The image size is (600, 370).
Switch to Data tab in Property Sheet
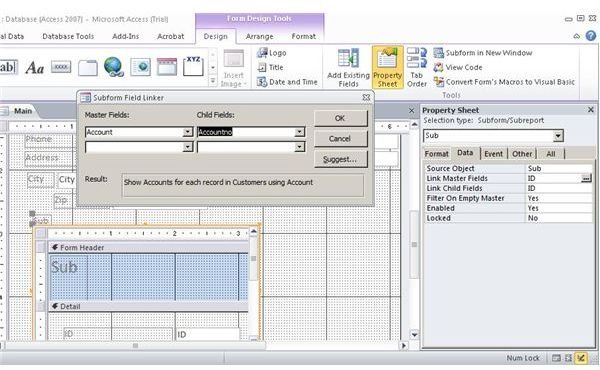(465, 153)
